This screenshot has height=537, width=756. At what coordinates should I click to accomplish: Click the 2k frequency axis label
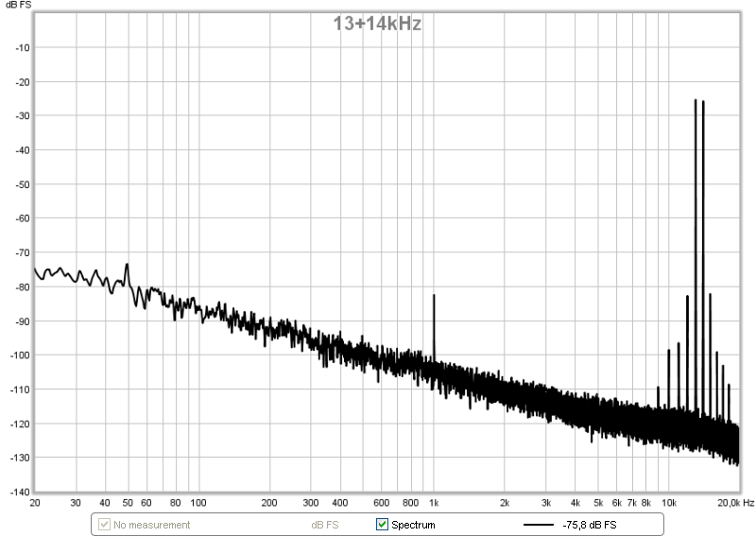point(505,503)
